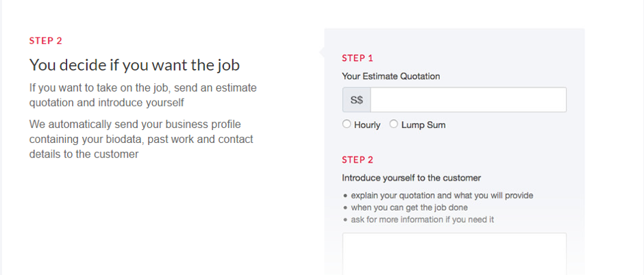Screen dimensions: 644x275
Task: Click the paragraph about sending an estimate quotation
Action: pyautogui.click(x=143, y=95)
